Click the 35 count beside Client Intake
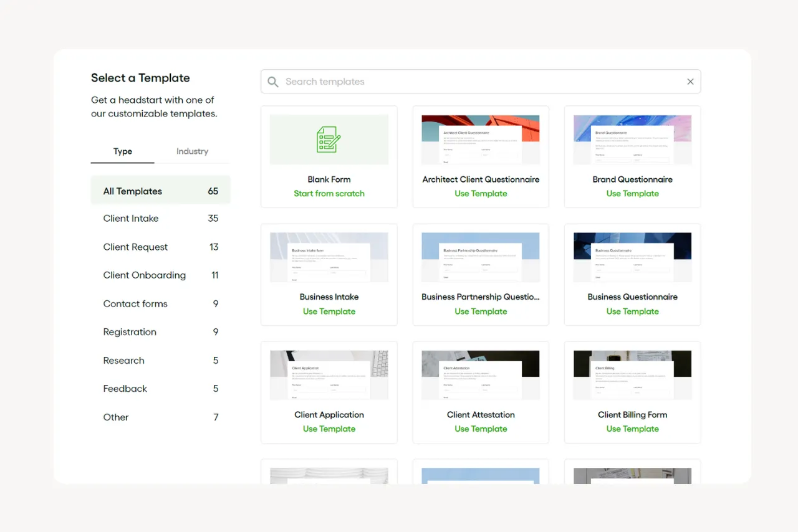The width and height of the screenshot is (798, 532). pos(213,218)
